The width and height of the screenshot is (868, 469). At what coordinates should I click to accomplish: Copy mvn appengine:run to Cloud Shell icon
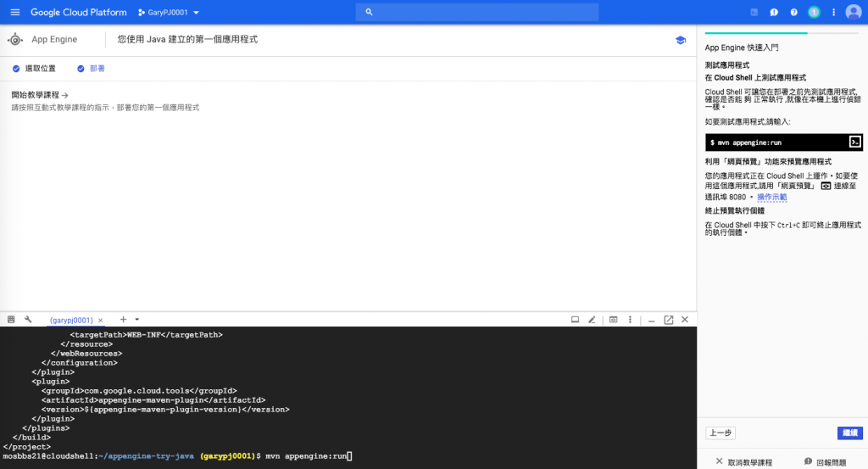tap(855, 142)
